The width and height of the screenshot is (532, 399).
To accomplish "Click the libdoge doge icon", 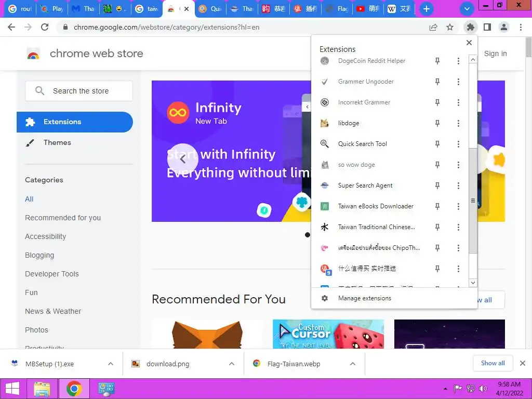I will tap(325, 123).
